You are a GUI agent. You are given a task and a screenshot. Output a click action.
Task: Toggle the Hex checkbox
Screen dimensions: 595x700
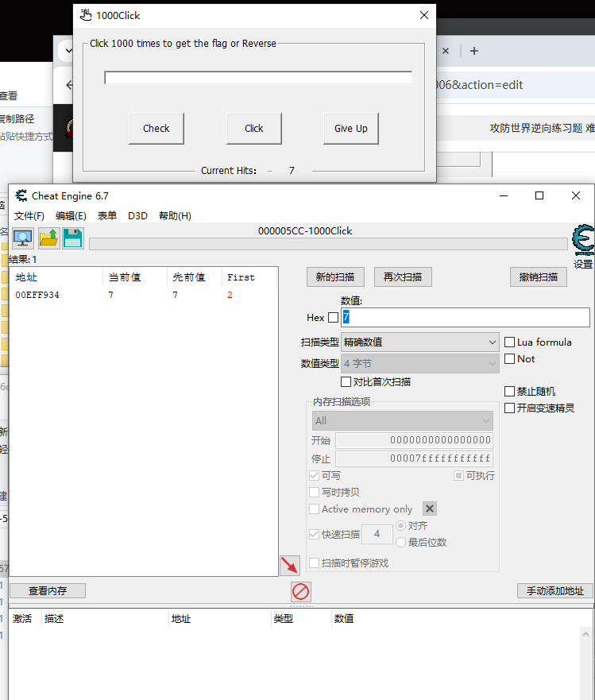coord(333,317)
